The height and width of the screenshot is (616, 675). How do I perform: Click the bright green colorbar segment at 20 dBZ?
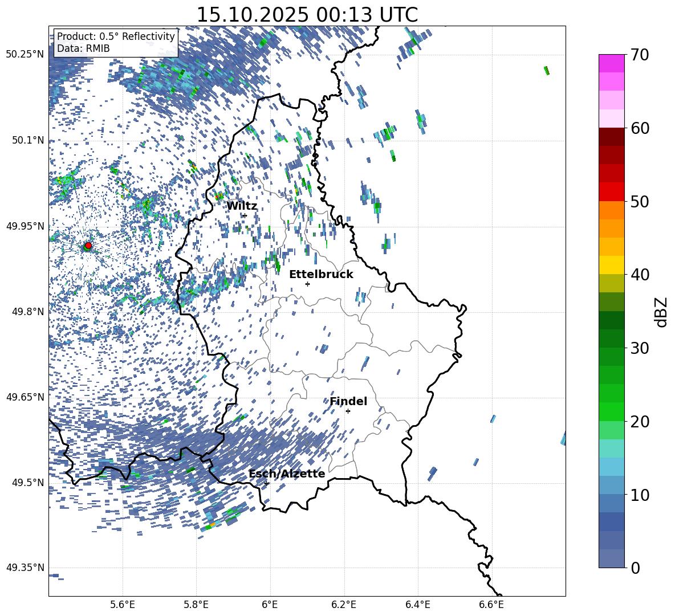coord(611,411)
